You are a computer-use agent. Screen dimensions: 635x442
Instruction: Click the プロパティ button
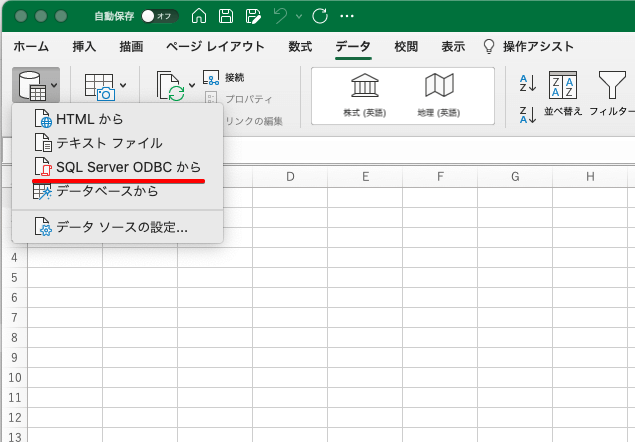coord(239,99)
